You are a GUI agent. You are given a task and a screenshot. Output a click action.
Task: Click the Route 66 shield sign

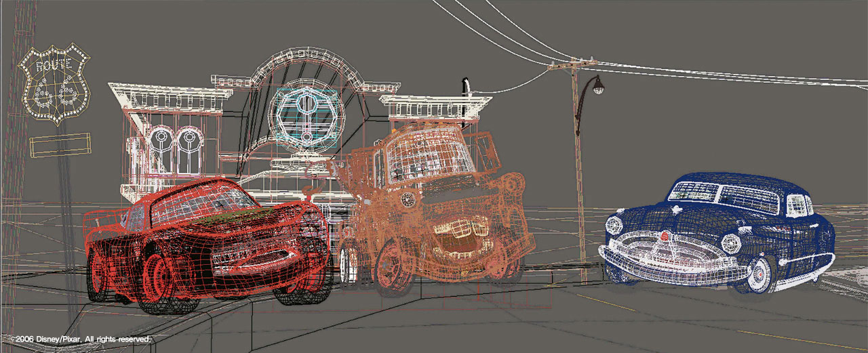[54, 84]
